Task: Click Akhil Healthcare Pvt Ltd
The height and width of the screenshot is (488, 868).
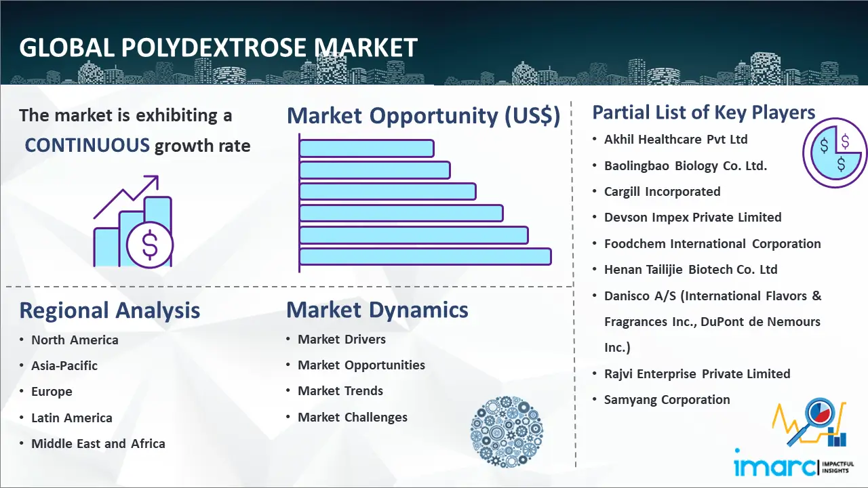Action: 675,139
